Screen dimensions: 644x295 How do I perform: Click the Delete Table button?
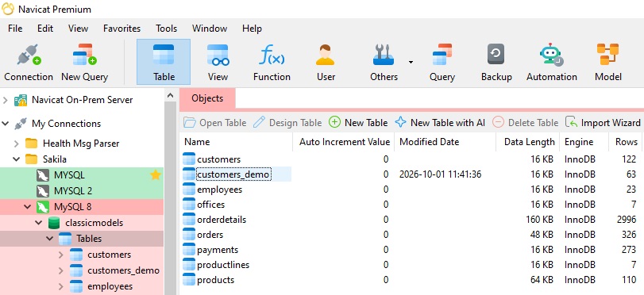point(526,122)
